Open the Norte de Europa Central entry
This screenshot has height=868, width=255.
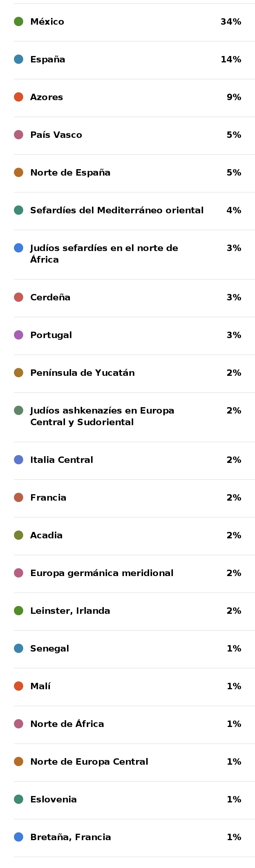89,761
